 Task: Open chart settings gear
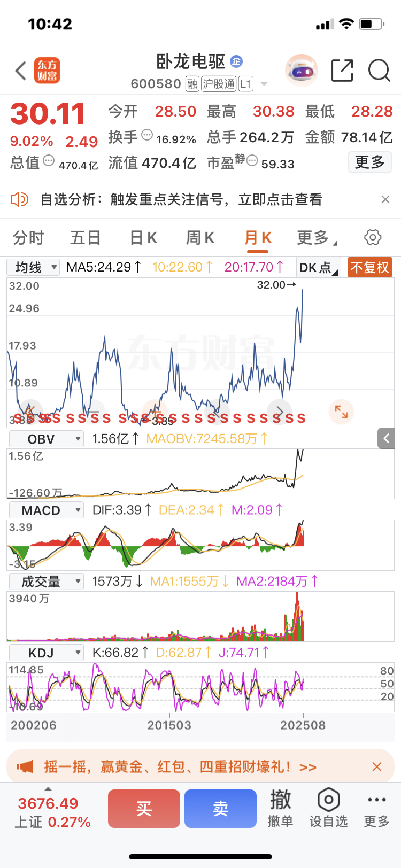point(373,237)
